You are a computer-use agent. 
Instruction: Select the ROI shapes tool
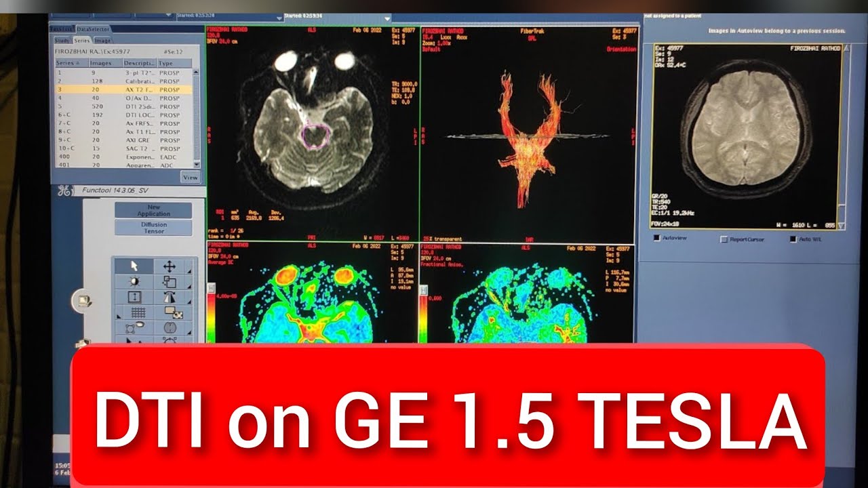point(134,327)
